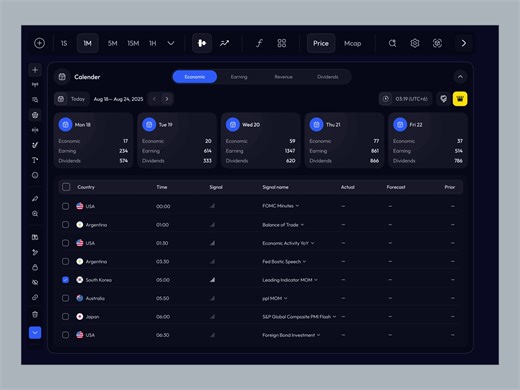Expand the Balance of Trade signal dropdown

coord(302,225)
